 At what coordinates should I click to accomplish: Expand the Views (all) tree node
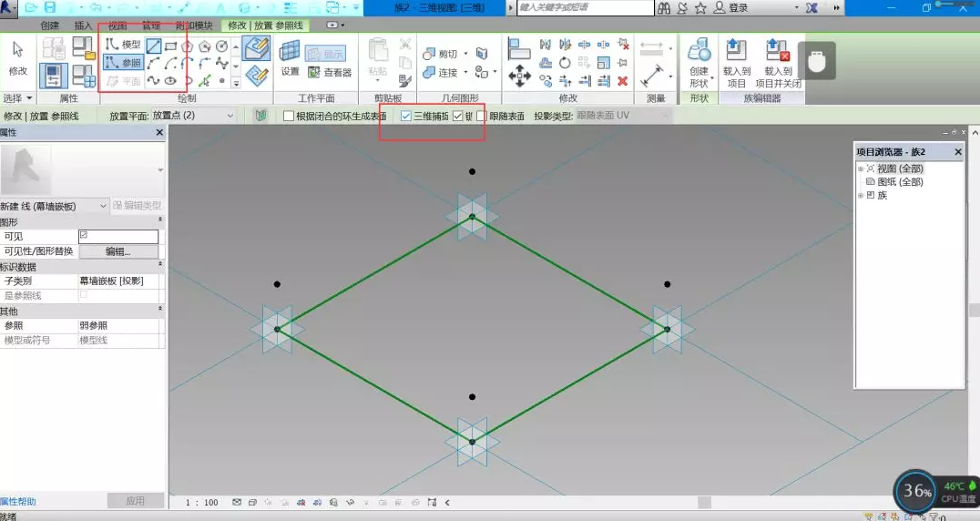coord(861,169)
